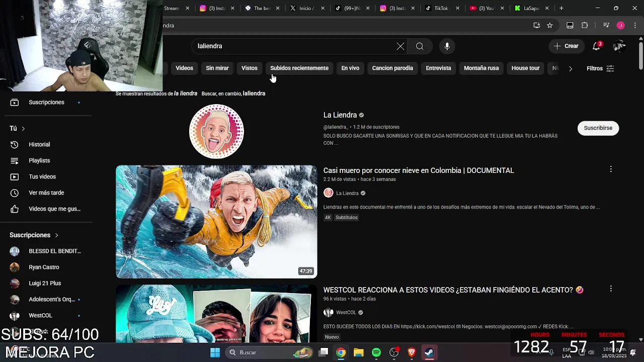
Task: Open Suscripciones in the sidebar
Action: [46, 102]
